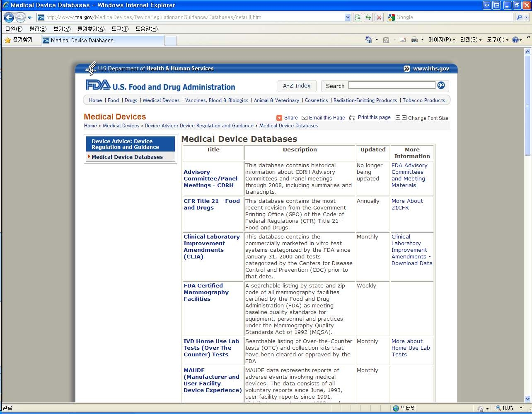Open FDA Certified Mammography Facilities database
This screenshot has width=532, height=414.
point(206,292)
